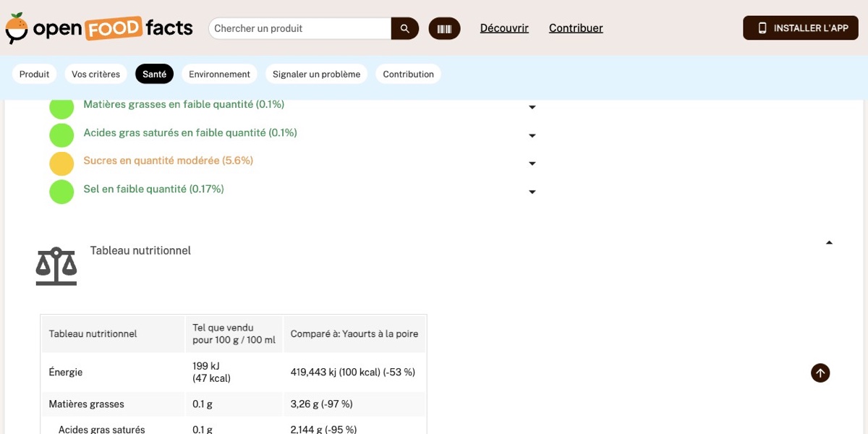Image resolution: width=868 pixels, height=434 pixels.
Task: Click the yellow dot beside Sucres
Action: (61, 163)
